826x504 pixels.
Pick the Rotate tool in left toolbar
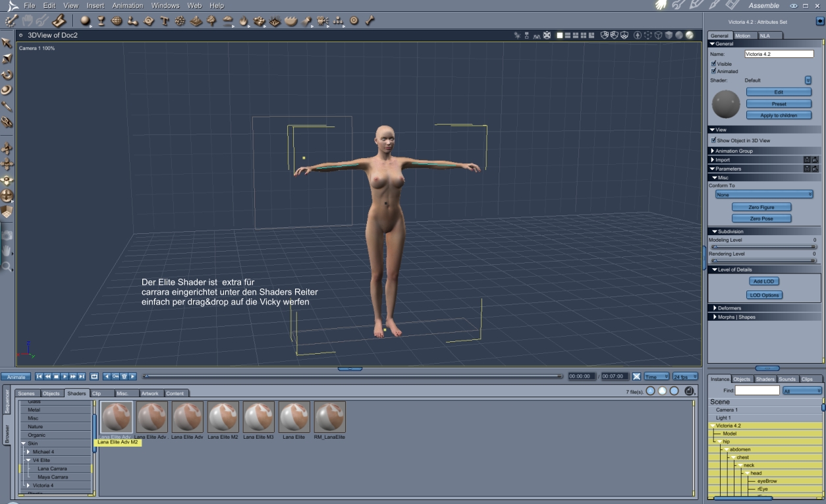[7, 74]
